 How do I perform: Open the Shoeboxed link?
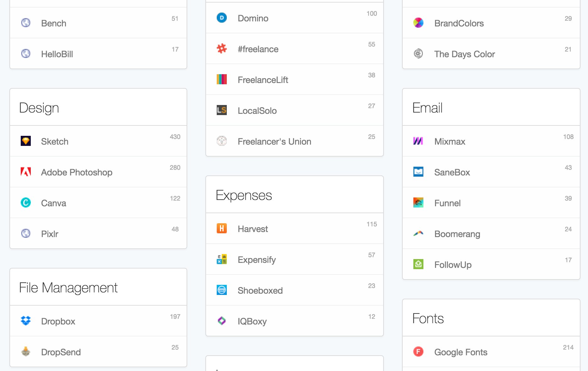pyautogui.click(x=260, y=291)
